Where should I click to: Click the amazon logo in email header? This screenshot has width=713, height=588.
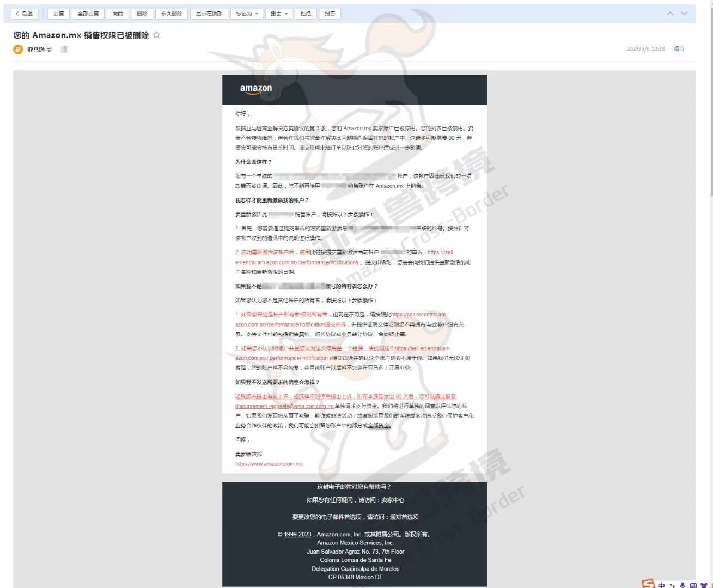point(256,89)
